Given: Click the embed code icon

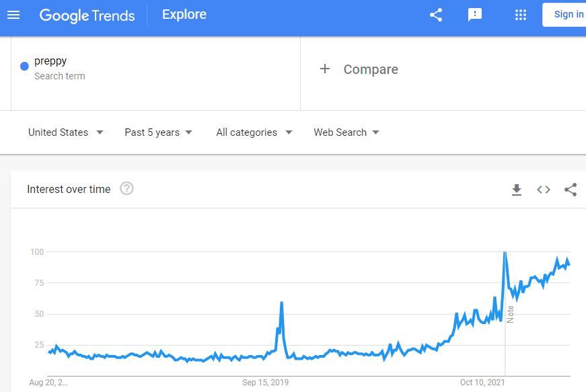Looking at the screenshot, I should 544,190.
